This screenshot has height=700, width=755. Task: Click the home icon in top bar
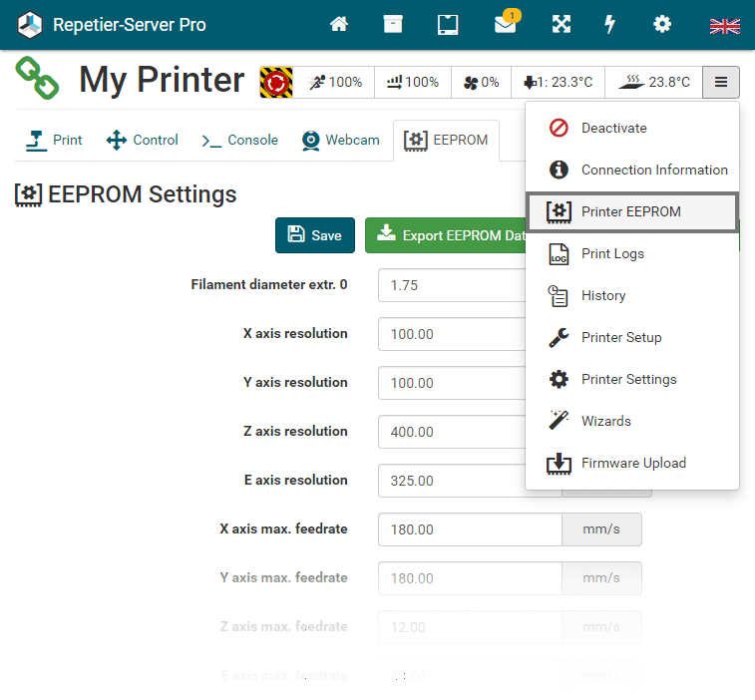(339, 25)
